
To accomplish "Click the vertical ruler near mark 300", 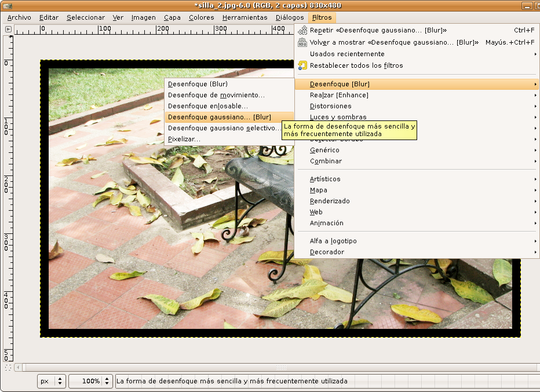I will coord(7,242).
